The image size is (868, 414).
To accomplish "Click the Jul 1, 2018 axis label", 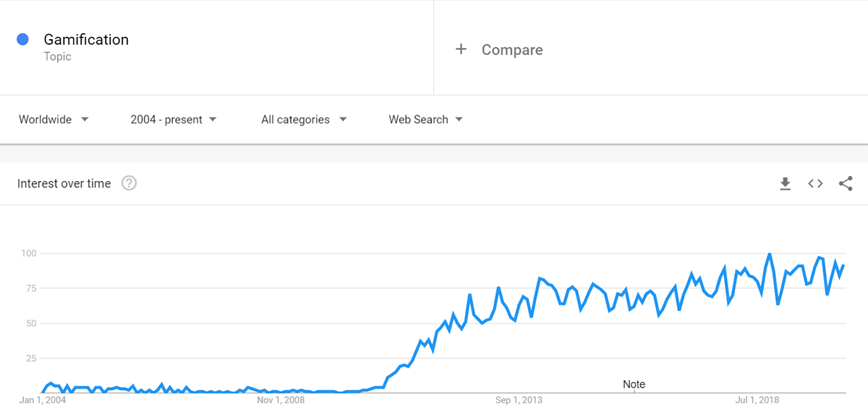I will coord(757,400).
